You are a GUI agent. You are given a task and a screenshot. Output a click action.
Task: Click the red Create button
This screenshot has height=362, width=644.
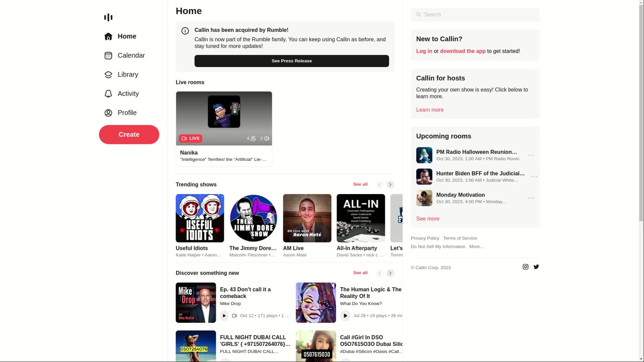click(x=129, y=135)
